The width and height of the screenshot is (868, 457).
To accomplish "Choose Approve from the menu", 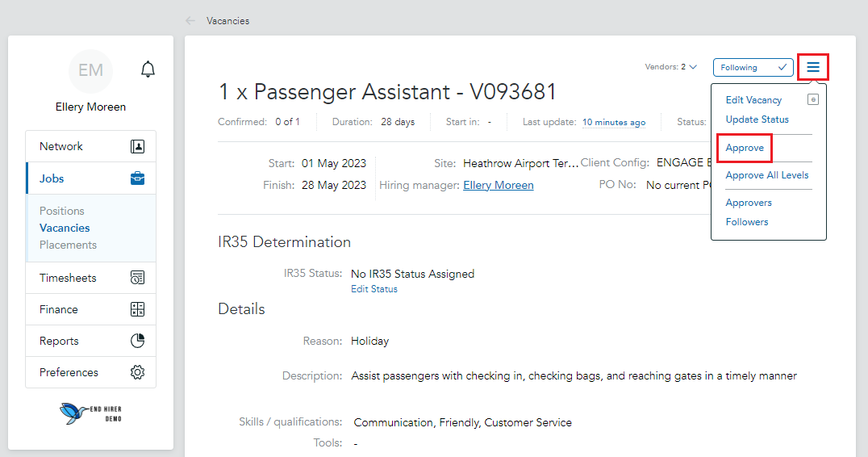I will point(745,148).
